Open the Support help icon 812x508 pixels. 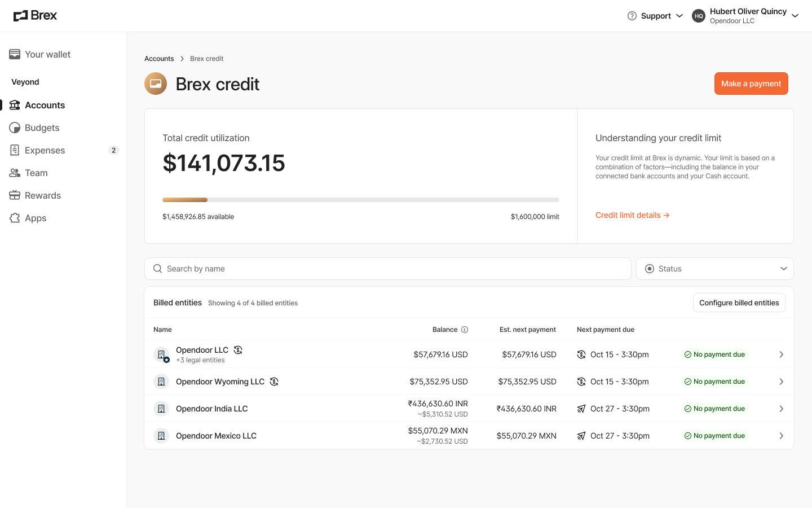(632, 16)
